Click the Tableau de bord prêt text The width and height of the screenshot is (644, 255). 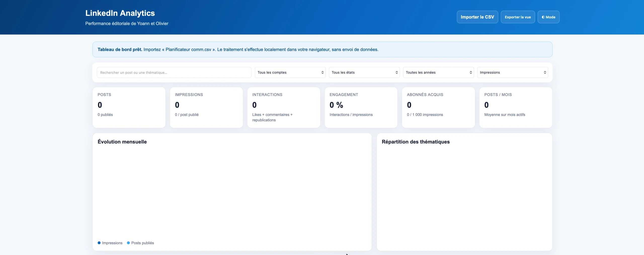pos(120,49)
